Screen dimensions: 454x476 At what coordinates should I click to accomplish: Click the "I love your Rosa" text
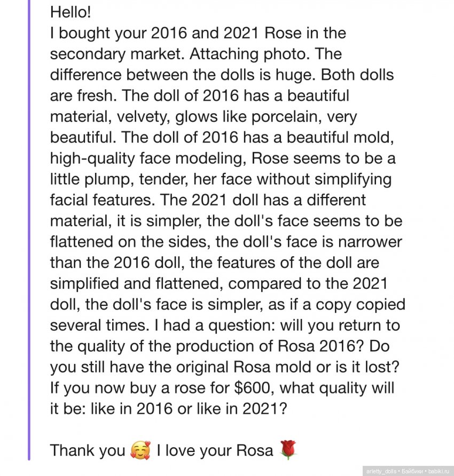pyautogui.click(x=215, y=451)
